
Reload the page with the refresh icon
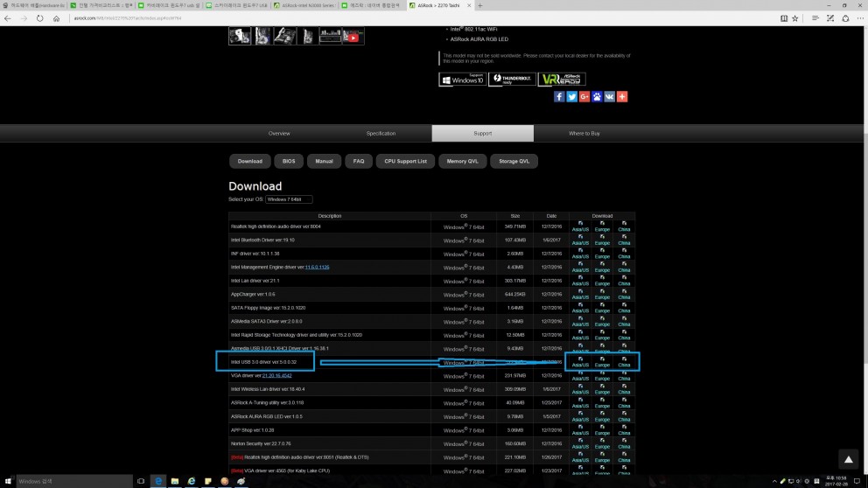tap(40, 18)
